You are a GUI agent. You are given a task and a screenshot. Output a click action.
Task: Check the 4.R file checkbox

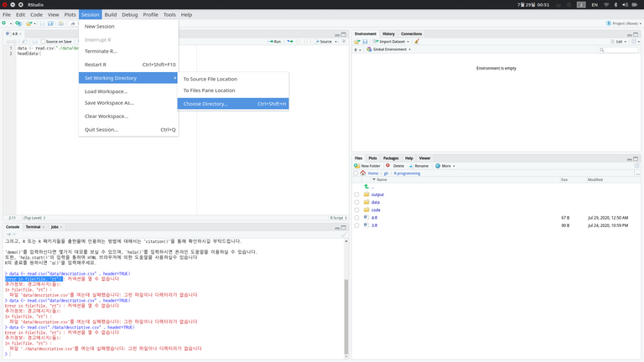(x=356, y=218)
